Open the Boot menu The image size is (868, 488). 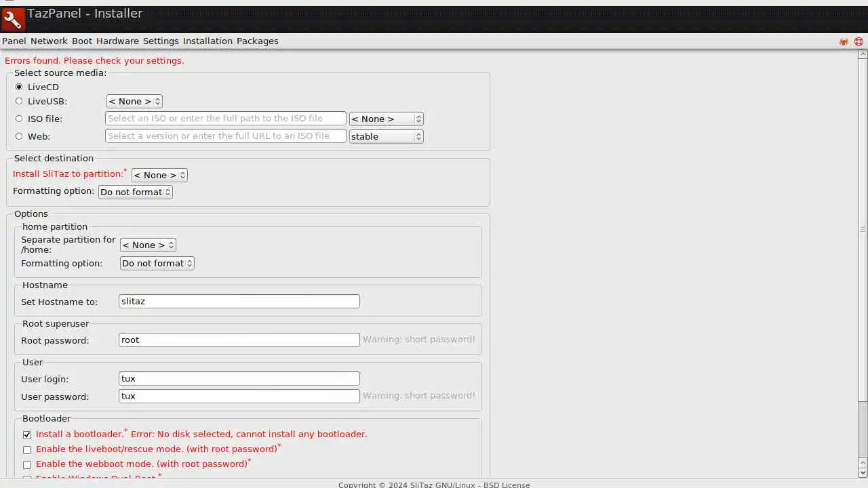pos(82,41)
